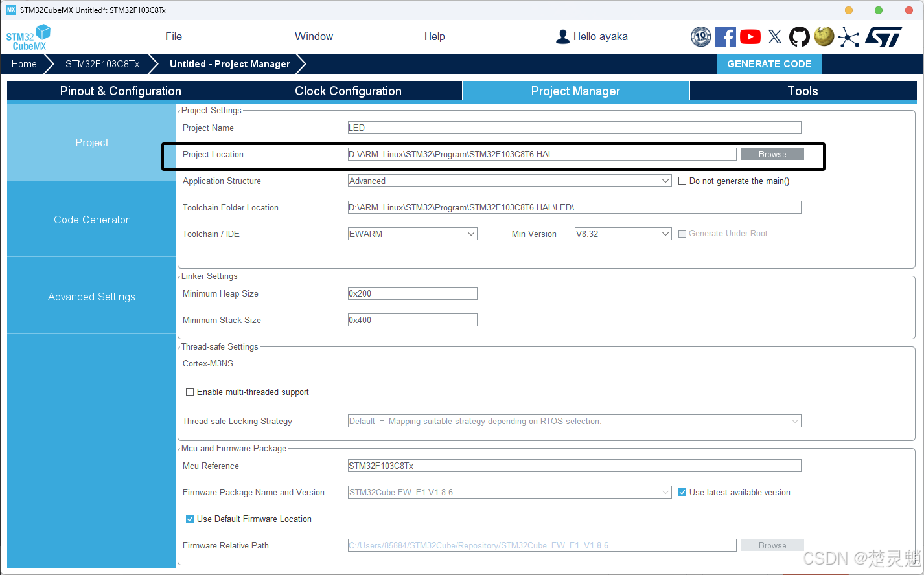Click the globe wiki icon

pos(824,37)
